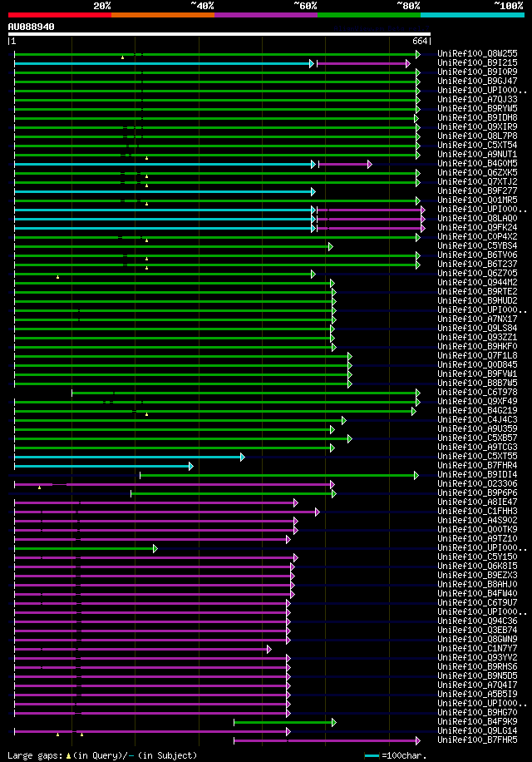Select label UniRef100_B9IDH8
This screenshot has width=532, height=762.
pyautogui.click(x=477, y=117)
